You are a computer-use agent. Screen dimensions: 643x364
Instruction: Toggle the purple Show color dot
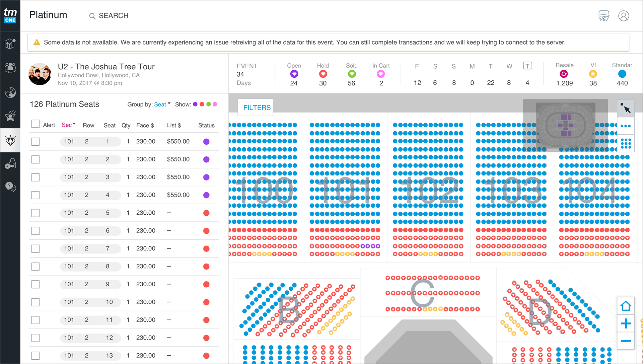pos(195,104)
